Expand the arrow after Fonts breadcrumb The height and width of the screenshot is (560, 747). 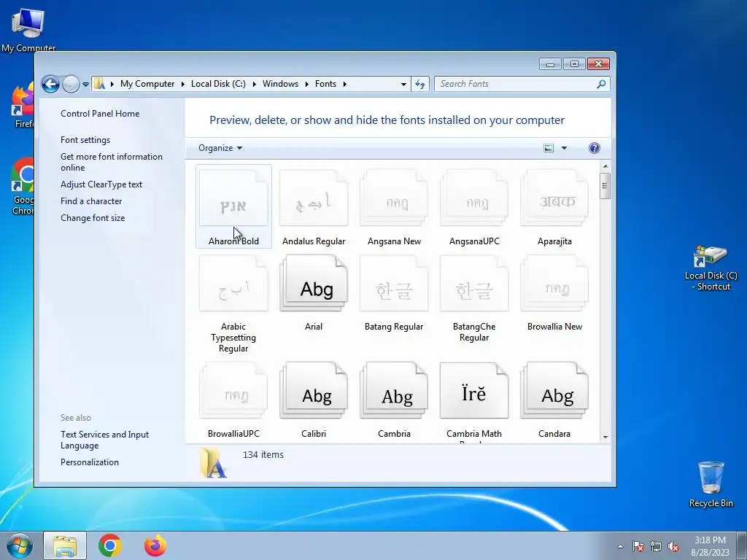click(344, 84)
